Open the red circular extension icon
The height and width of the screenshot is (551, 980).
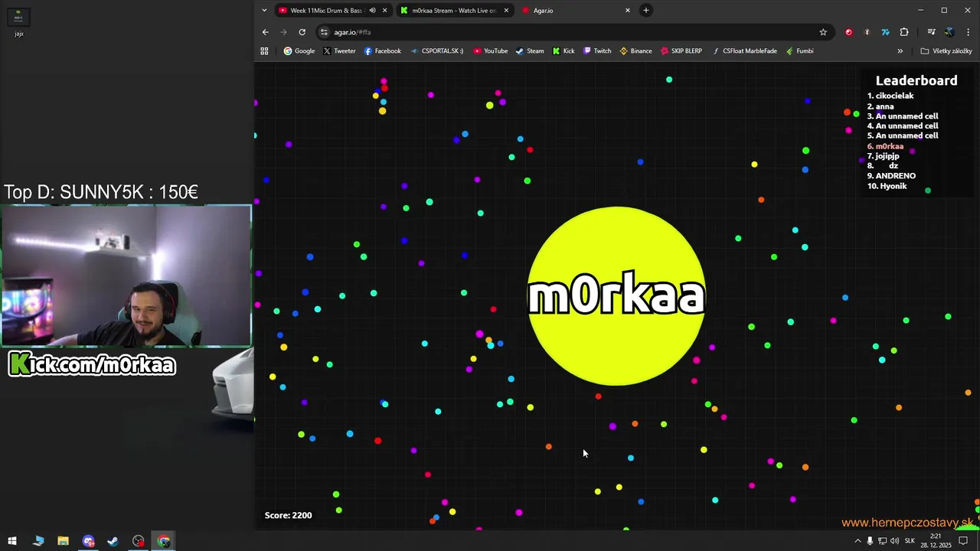click(848, 32)
